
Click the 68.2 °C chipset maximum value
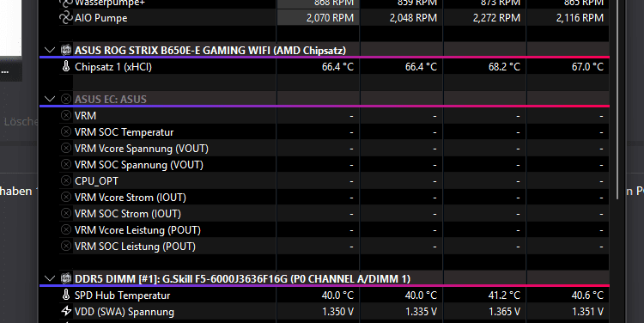[504, 67]
